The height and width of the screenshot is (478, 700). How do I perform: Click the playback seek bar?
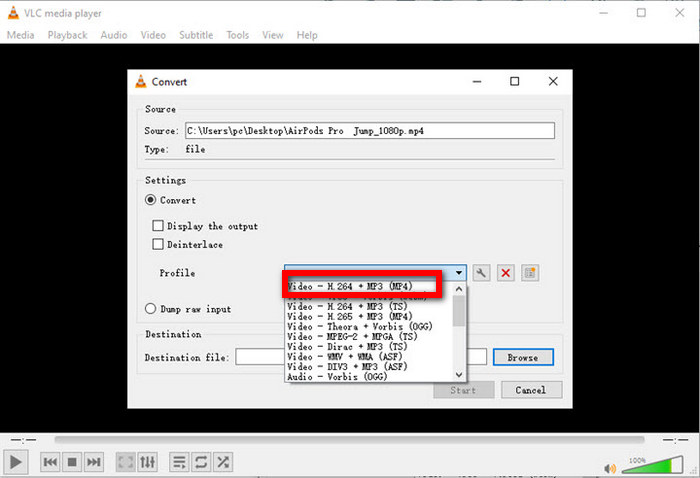click(x=350, y=440)
